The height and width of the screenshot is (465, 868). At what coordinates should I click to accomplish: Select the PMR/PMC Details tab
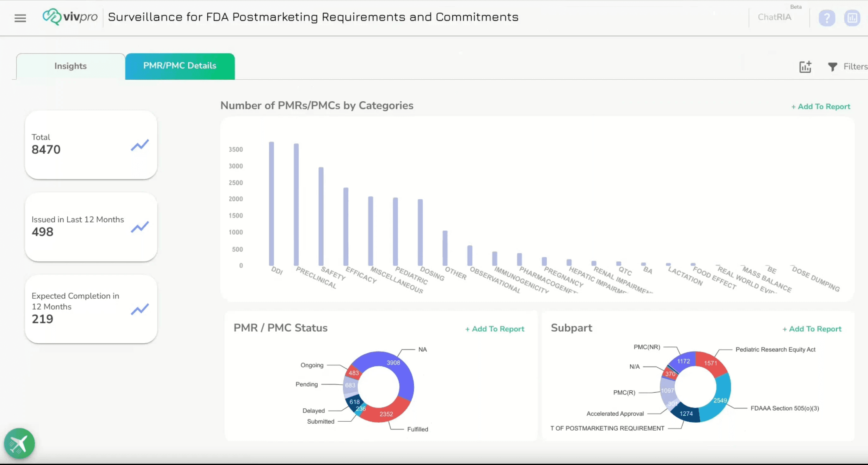click(x=180, y=66)
